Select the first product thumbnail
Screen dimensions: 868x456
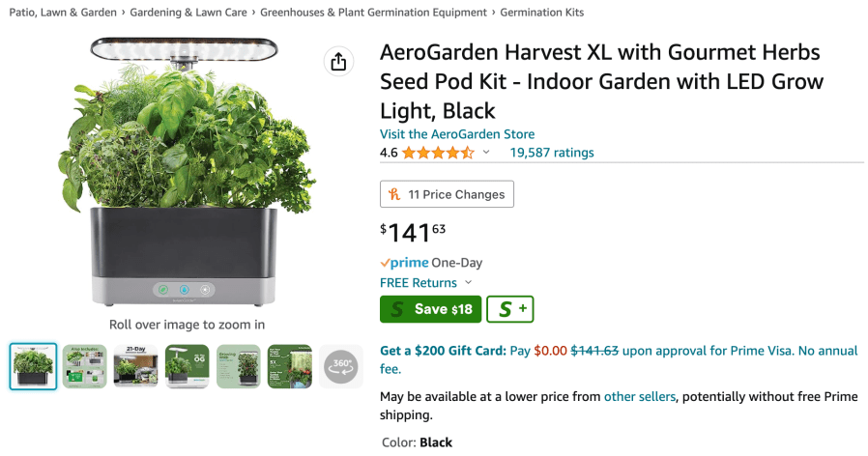coord(33,366)
